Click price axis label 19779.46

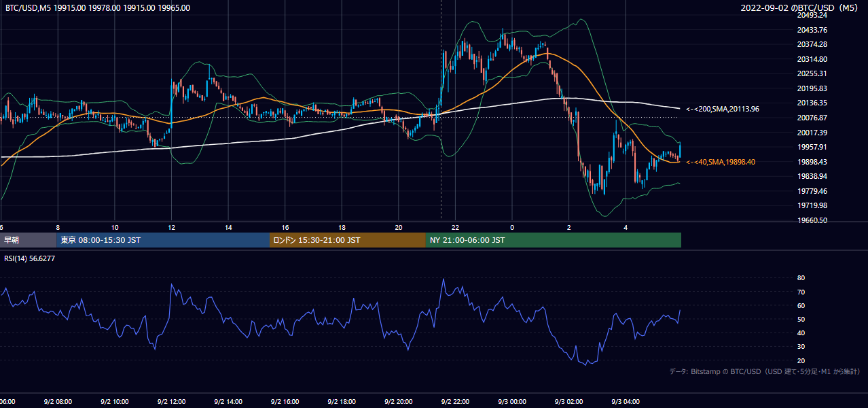click(x=812, y=191)
